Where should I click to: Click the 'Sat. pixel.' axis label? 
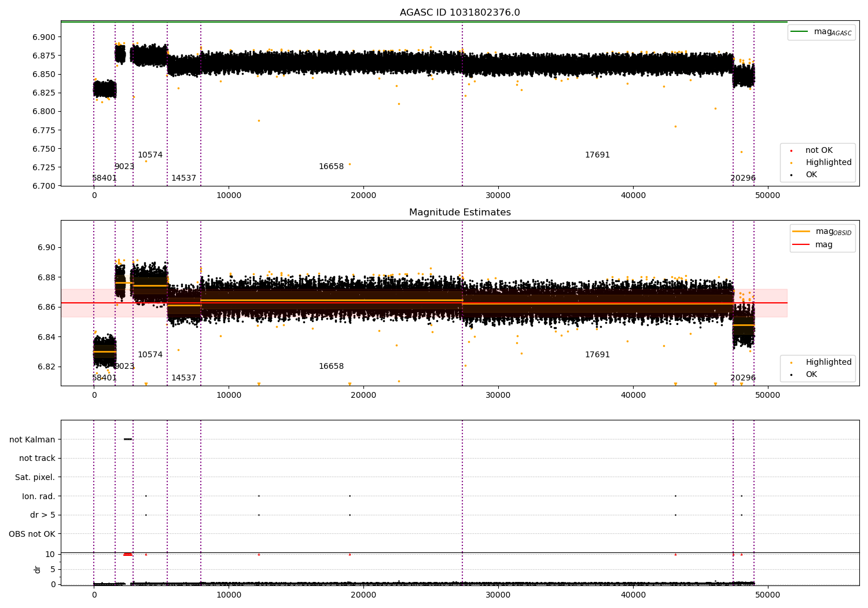click(x=35, y=478)
